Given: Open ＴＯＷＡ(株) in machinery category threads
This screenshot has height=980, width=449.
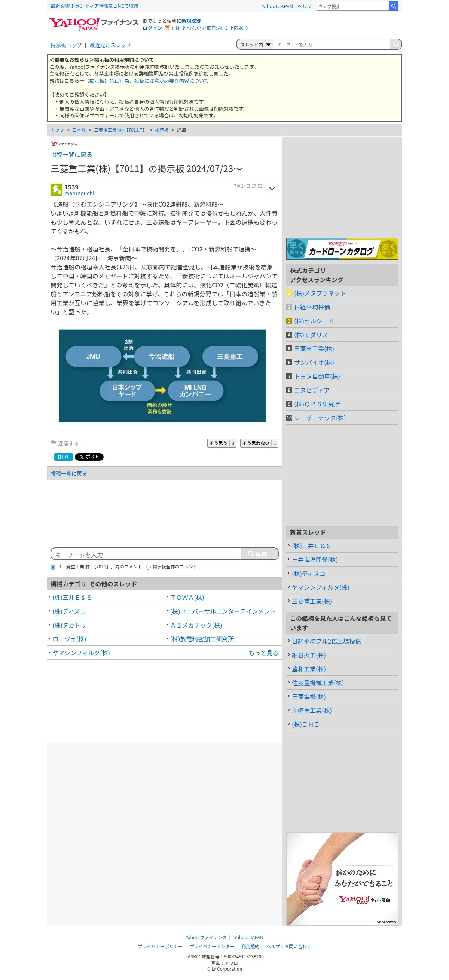Looking at the screenshot, I should pyautogui.click(x=187, y=598).
